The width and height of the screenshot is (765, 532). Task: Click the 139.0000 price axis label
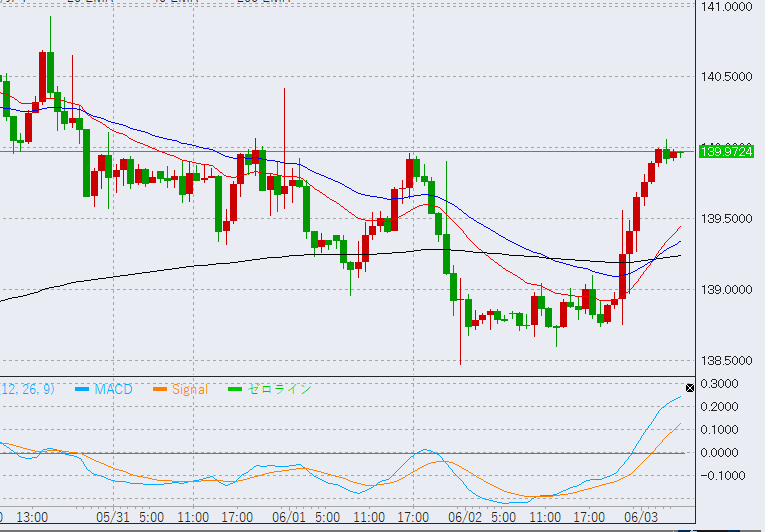click(x=726, y=290)
